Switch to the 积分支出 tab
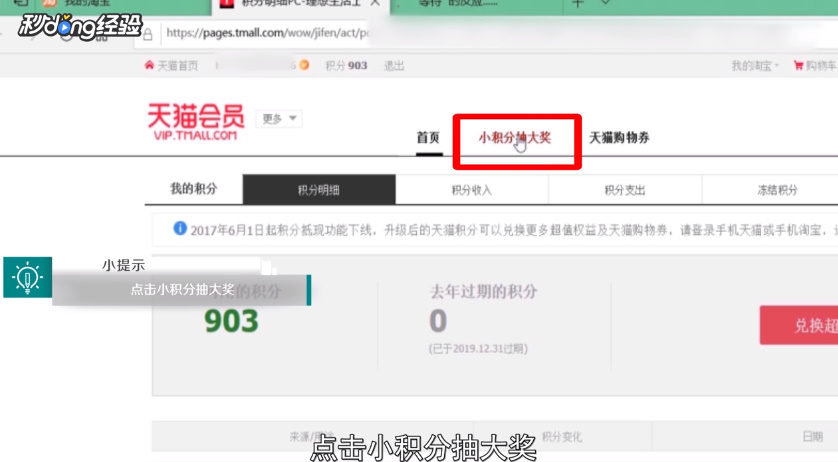 tap(625, 190)
